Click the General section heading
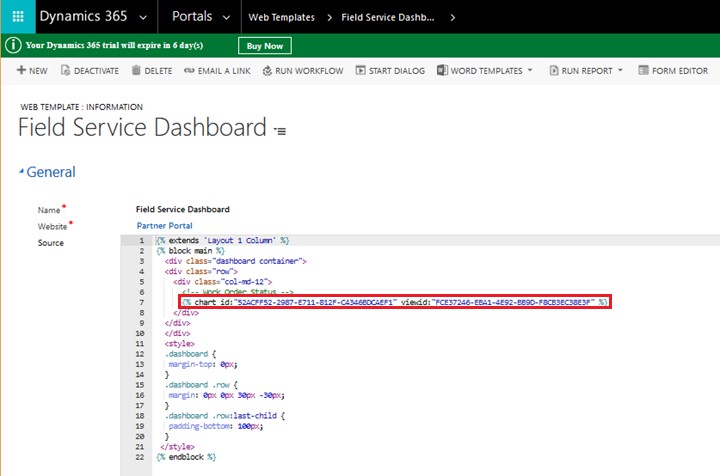The image size is (720, 476). 51,172
